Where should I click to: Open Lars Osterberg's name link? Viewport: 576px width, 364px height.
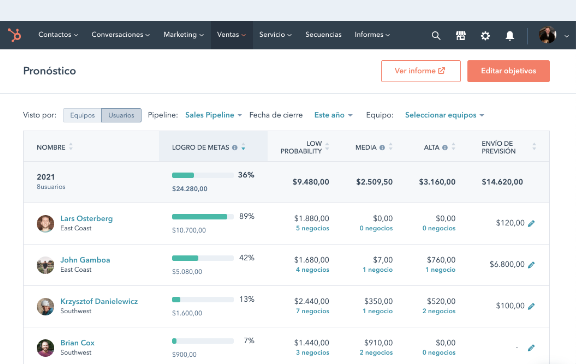click(x=86, y=219)
